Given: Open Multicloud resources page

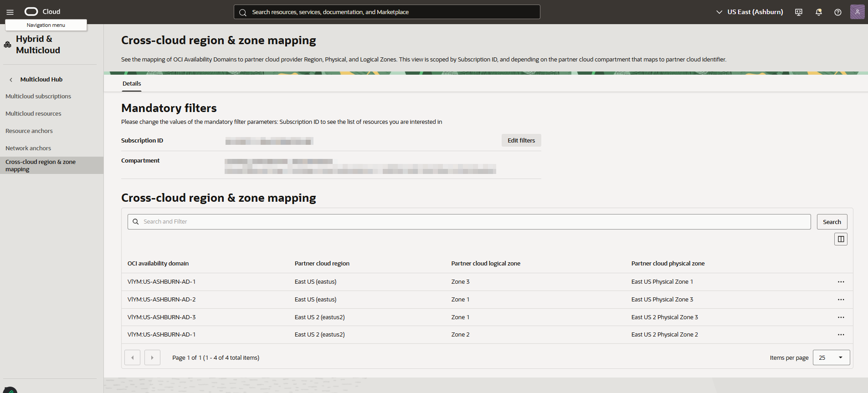Looking at the screenshot, I should click(33, 114).
